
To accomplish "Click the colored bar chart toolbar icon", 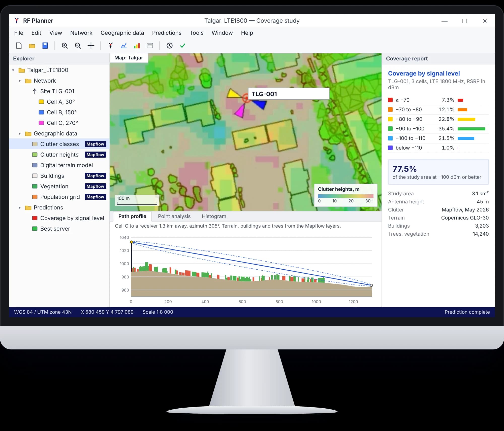I will tap(137, 46).
